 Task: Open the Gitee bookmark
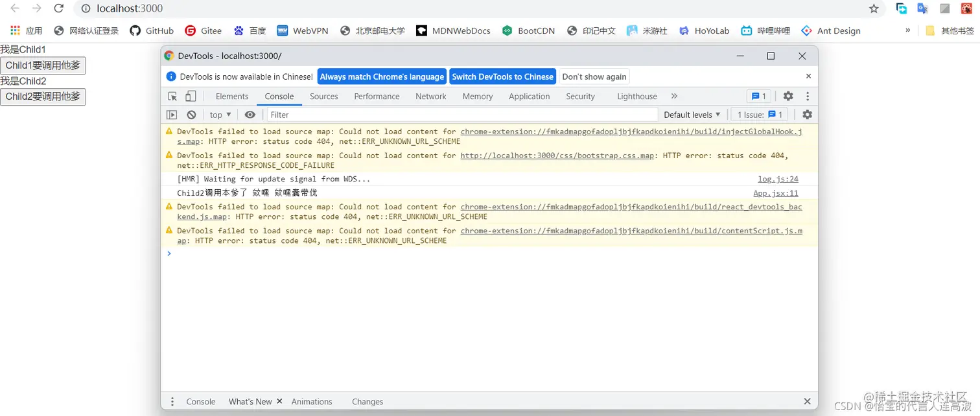pos(203,30)
